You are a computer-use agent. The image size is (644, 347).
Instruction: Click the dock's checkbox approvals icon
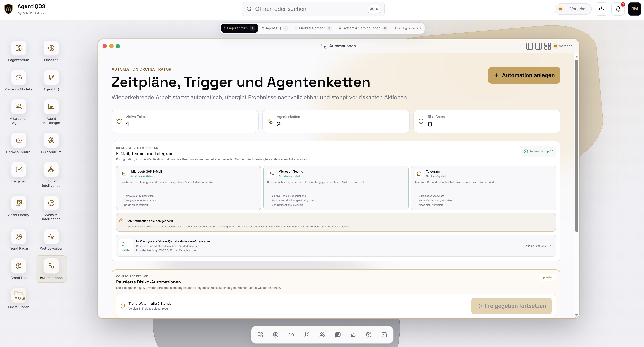point(384,335)
